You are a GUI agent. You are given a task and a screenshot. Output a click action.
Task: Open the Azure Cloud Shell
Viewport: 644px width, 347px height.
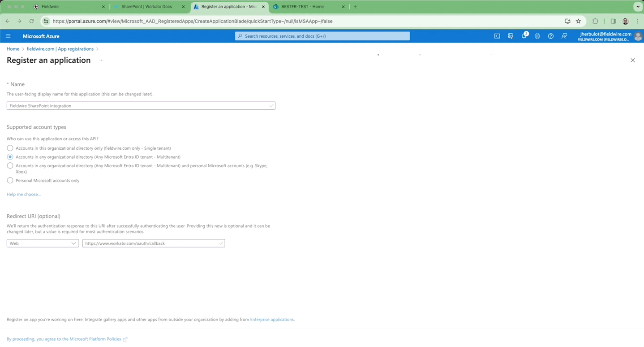[497, 36]
